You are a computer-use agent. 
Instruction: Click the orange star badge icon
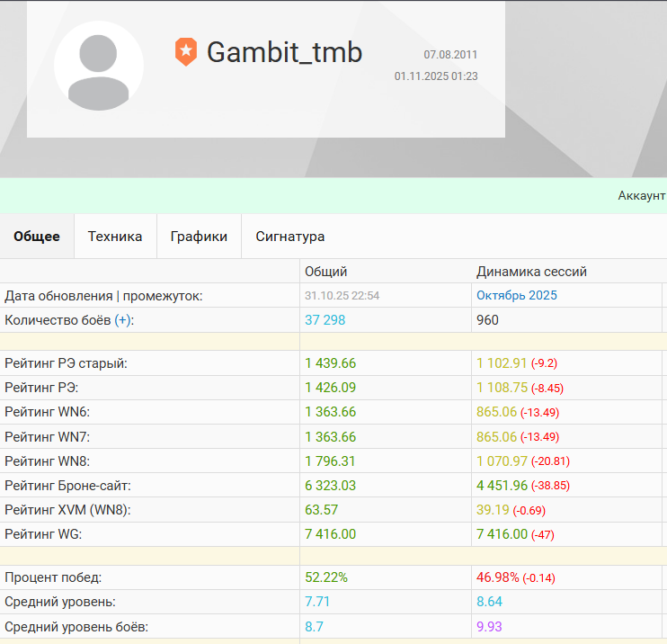[x=185, y=52]
